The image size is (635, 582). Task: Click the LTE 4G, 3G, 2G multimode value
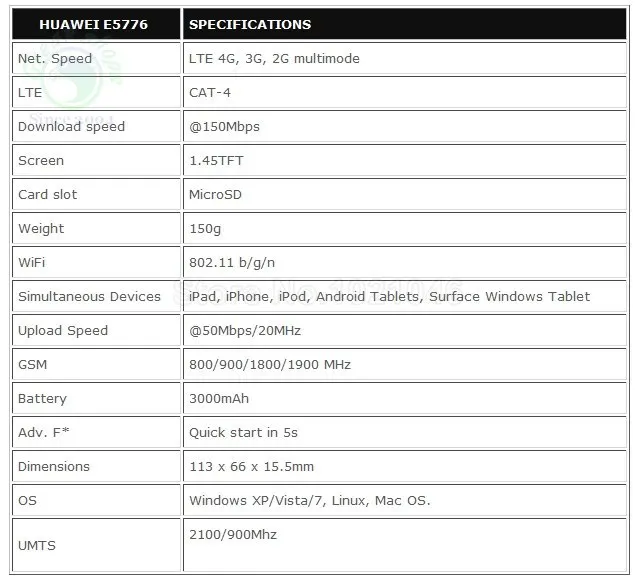[274, 58]
